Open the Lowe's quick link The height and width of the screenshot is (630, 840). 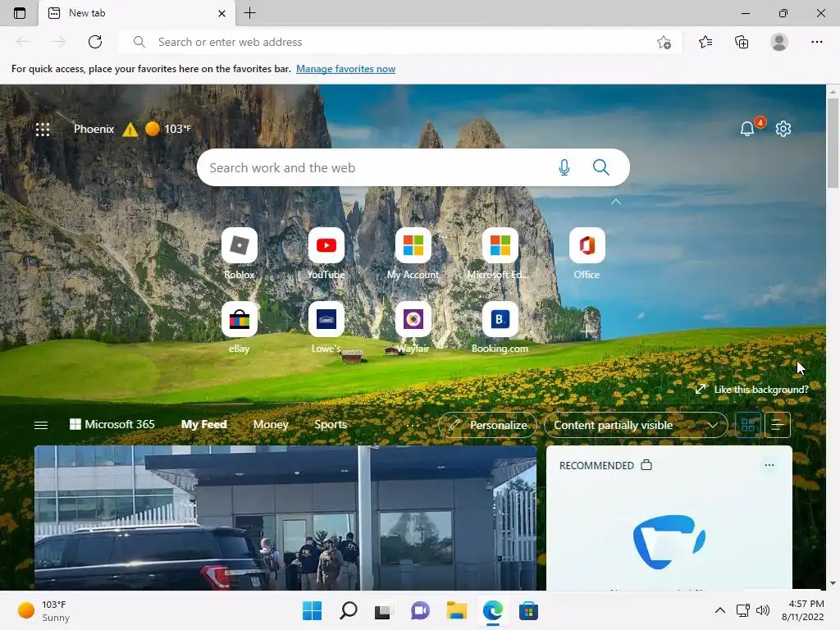tap(326, 327)
